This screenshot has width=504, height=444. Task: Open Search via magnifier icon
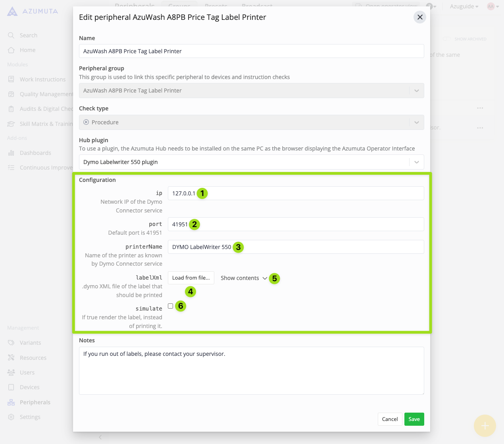(x=11, y=35)
